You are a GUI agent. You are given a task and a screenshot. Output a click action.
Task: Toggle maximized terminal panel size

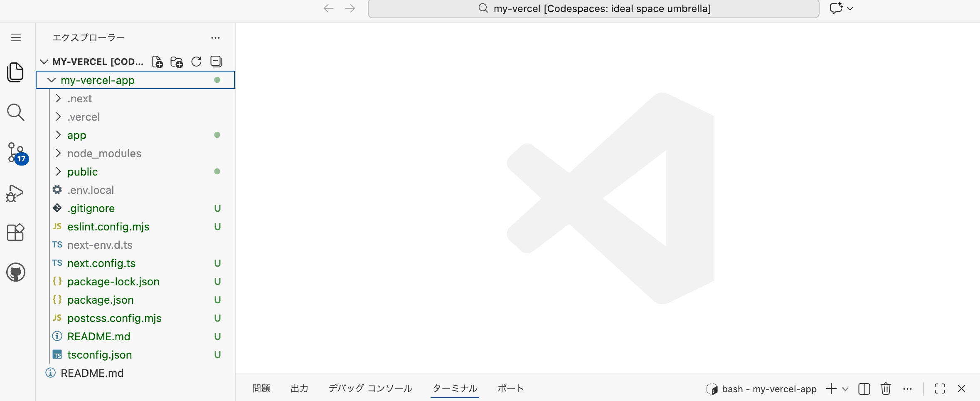click(940, 389)
